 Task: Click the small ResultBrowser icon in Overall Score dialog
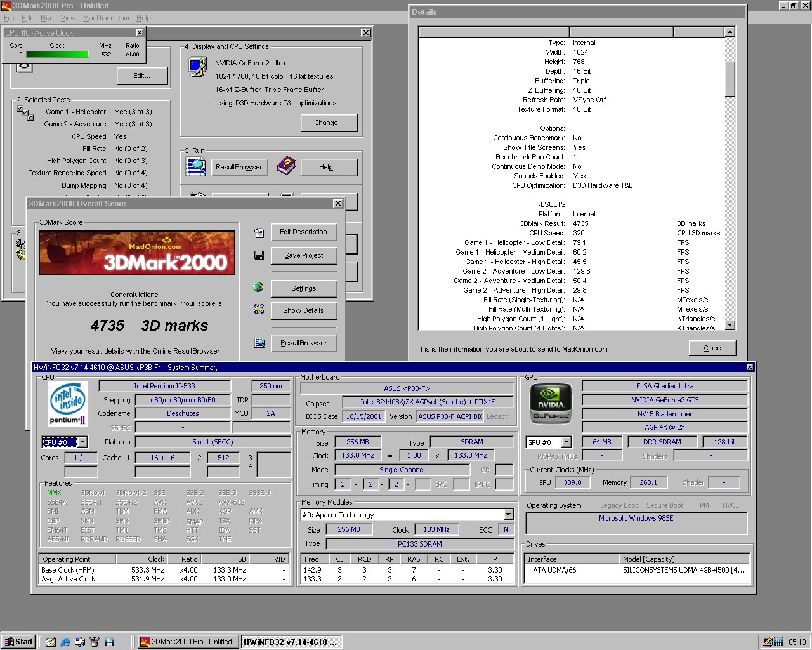259,343
